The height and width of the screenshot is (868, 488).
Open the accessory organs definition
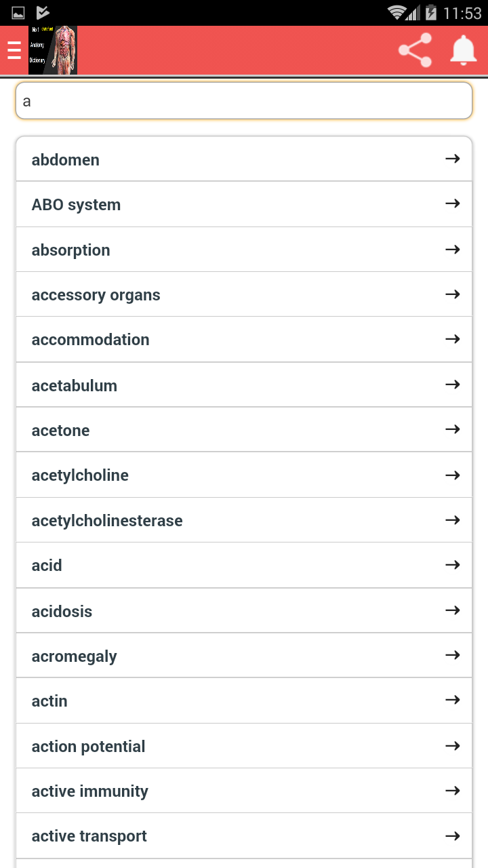click(96, 295)
